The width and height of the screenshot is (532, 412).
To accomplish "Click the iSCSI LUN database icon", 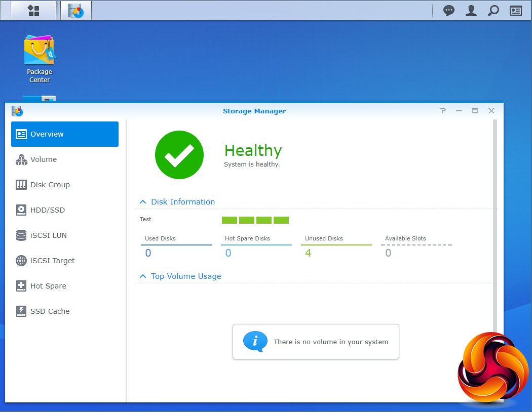I will click(x=21, y=235).
